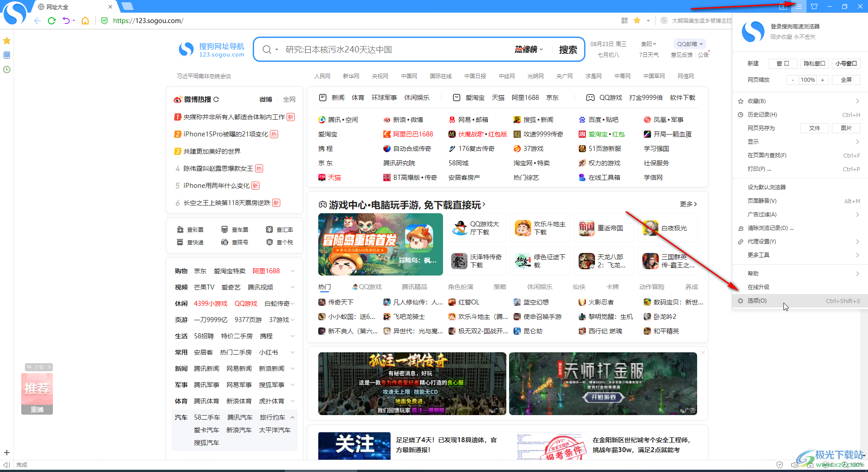The width and height of the screenshot is (868, 472).
Task: Enter 全屏 fullscreen mode
Action: tap(846, 80)
